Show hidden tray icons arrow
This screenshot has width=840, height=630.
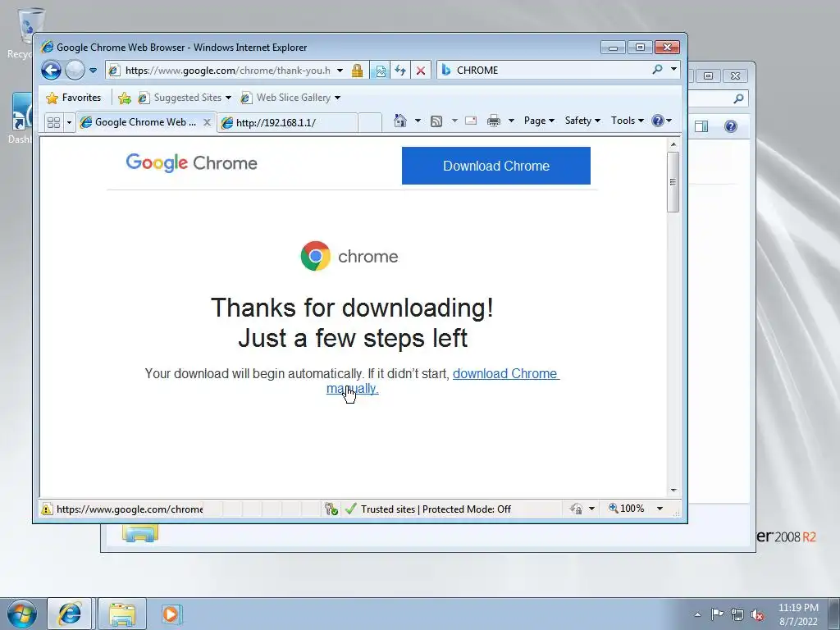coord(697,614)
